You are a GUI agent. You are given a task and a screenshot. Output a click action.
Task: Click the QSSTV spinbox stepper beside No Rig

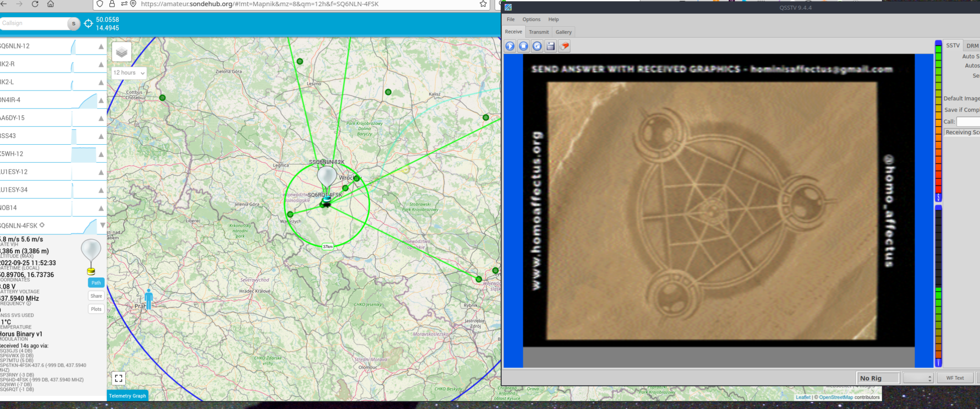tap(918, 378)
